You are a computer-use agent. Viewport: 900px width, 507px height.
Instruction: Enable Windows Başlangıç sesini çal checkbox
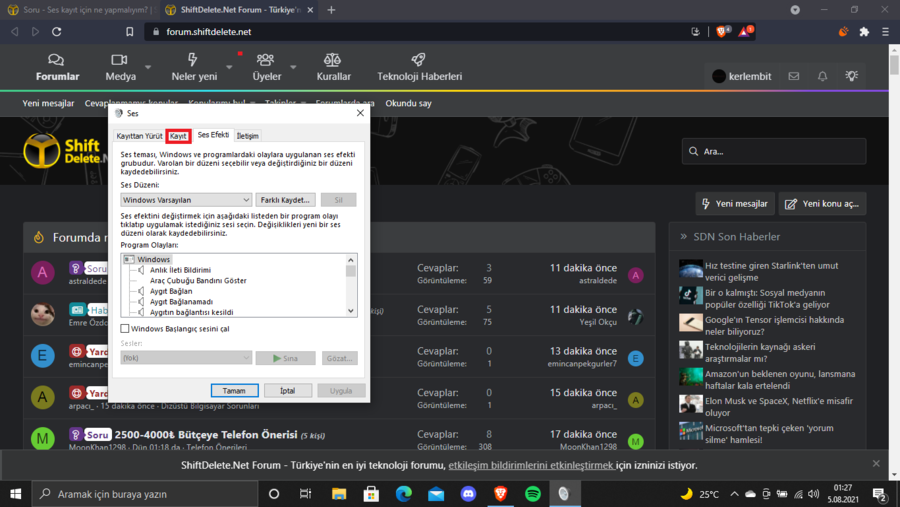point(125,328)
